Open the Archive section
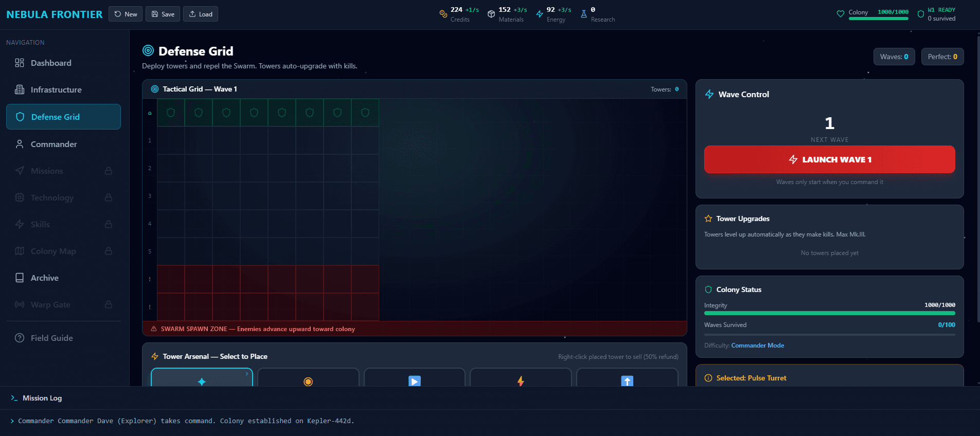 tap(63, 278)
